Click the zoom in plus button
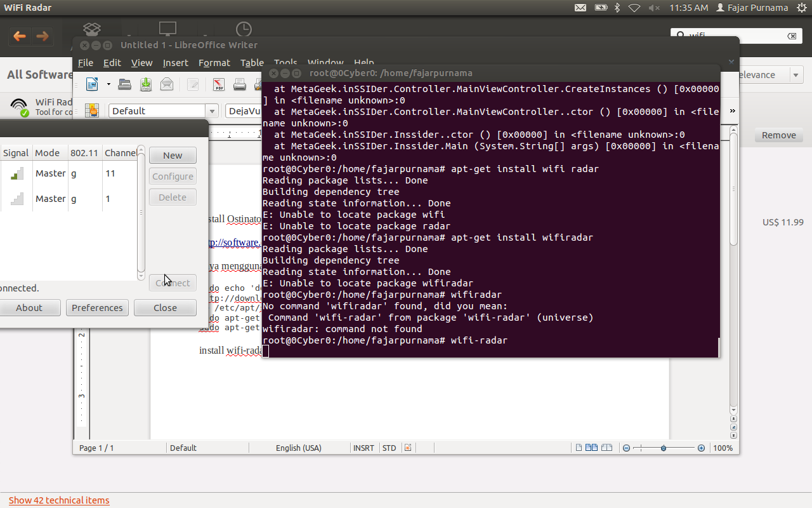This screenshot has height=508, width=812. (x=701, y=448)
